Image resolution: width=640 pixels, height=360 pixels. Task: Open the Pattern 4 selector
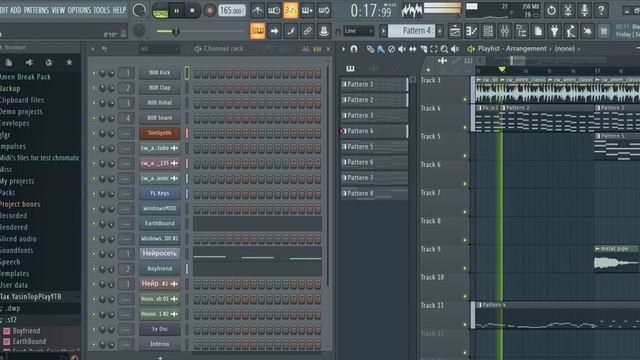pos(412,31)
